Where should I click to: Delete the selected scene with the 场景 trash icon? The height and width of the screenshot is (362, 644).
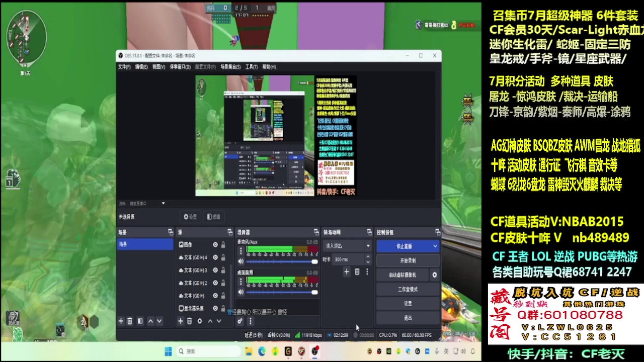coord(130,321)
